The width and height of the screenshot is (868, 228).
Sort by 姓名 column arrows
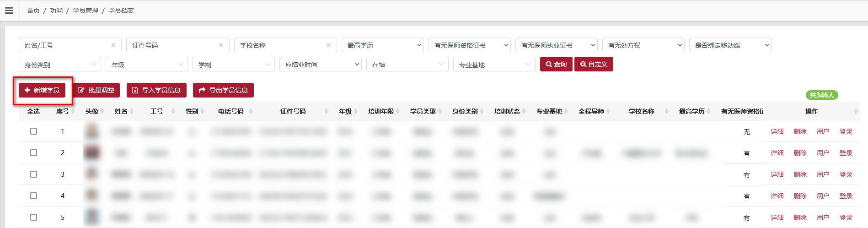(132, 111)
